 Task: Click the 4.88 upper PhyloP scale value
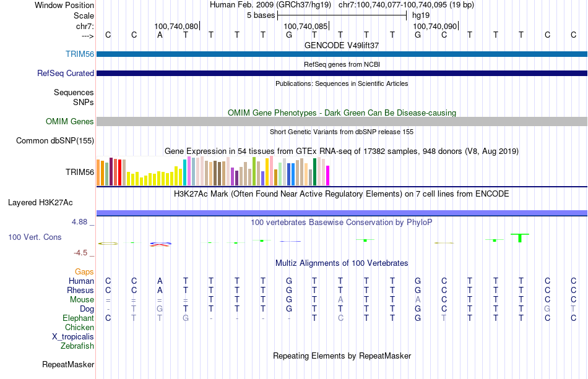79,222
